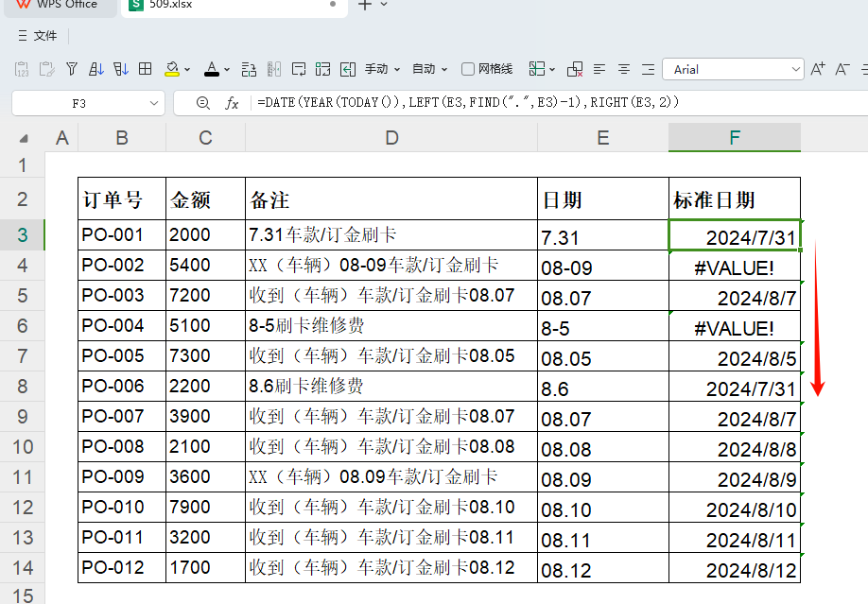This screenshot has height=604, width=868.
Task: Click header cell 标准日期
Action: click(x=735, y=199)
